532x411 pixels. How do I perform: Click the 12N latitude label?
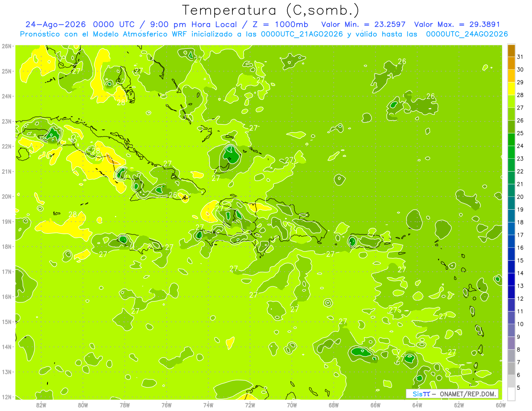click(7, 397)
